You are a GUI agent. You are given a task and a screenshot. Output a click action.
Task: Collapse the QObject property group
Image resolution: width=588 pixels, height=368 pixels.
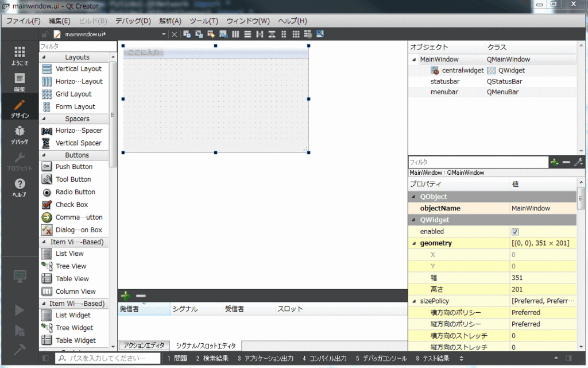click(x=414, y=197)
